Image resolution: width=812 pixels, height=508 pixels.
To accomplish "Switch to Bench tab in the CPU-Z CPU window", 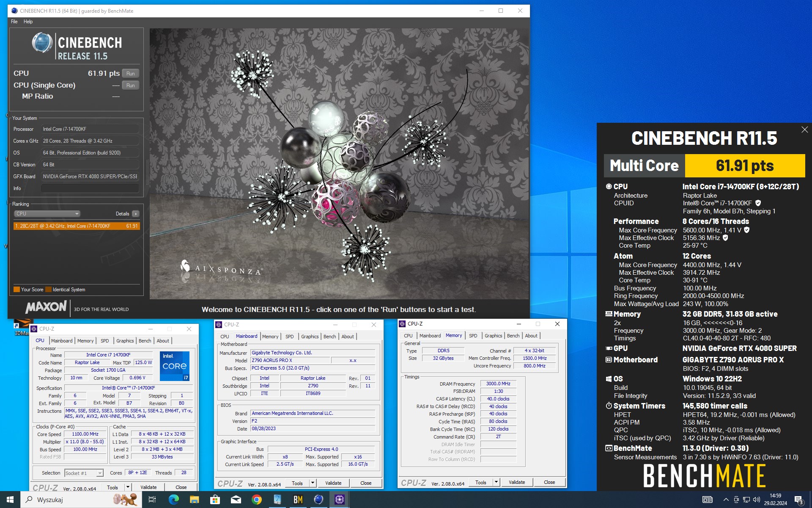I will point(145,341).
